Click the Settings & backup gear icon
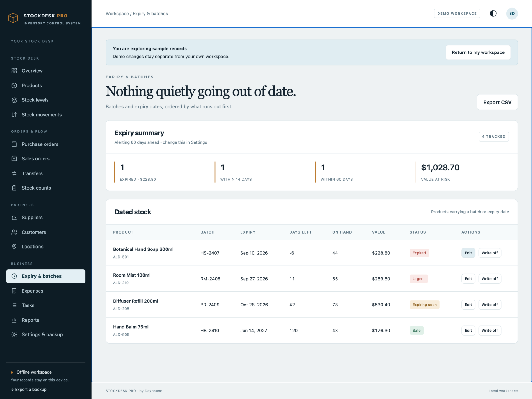 click(14, 334)
